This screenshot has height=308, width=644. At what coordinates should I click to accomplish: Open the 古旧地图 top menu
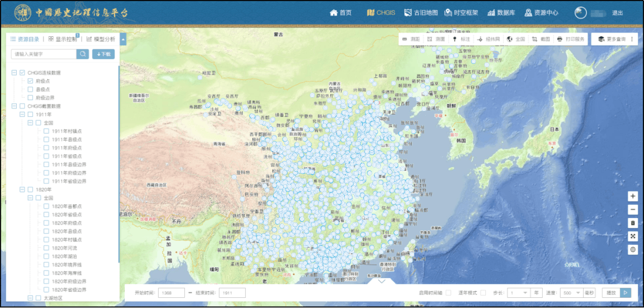coord(421,13)
